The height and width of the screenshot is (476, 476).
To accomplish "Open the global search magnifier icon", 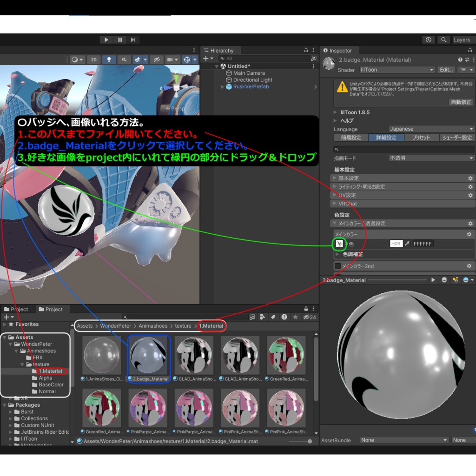I will [x=443, y=40].
